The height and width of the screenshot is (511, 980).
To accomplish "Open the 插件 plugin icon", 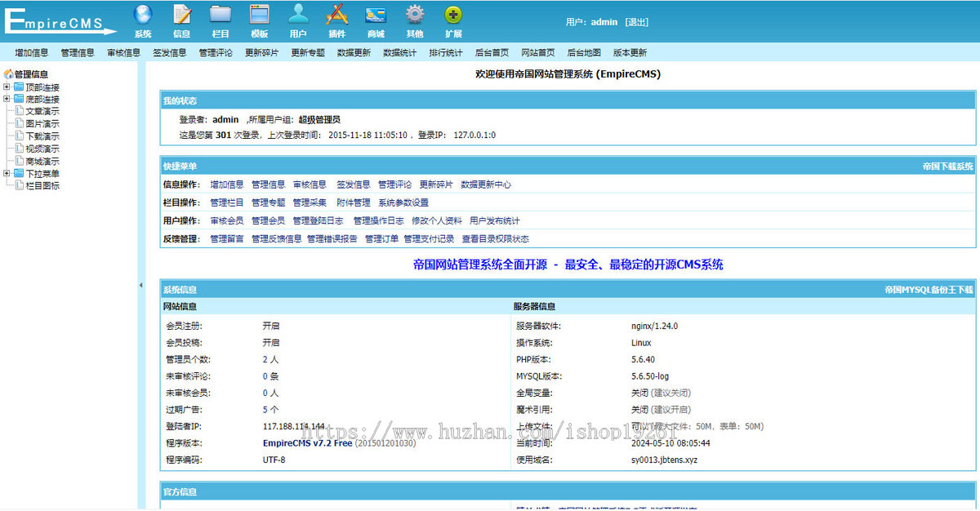I will [337, 15].
